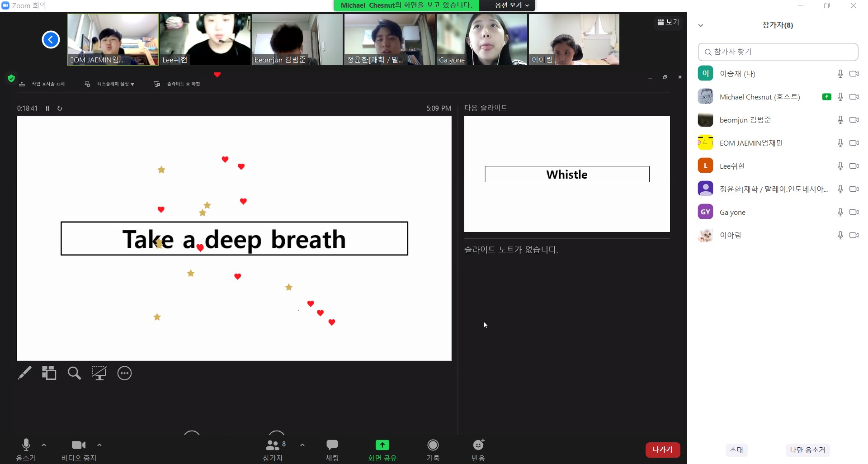Screen dimensions: 868x464
Task: Click the red 나가기 leave button
Action: click(x=662, y=450)
